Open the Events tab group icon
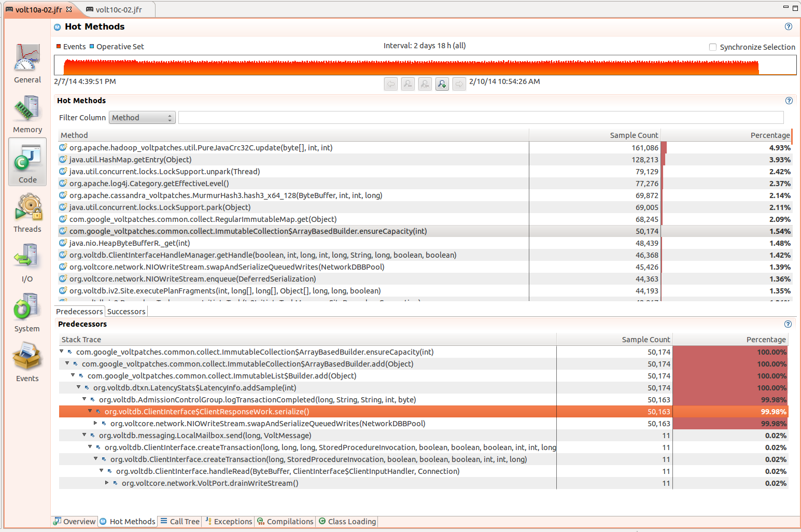 pyautogui.click(x=27, y=356)
